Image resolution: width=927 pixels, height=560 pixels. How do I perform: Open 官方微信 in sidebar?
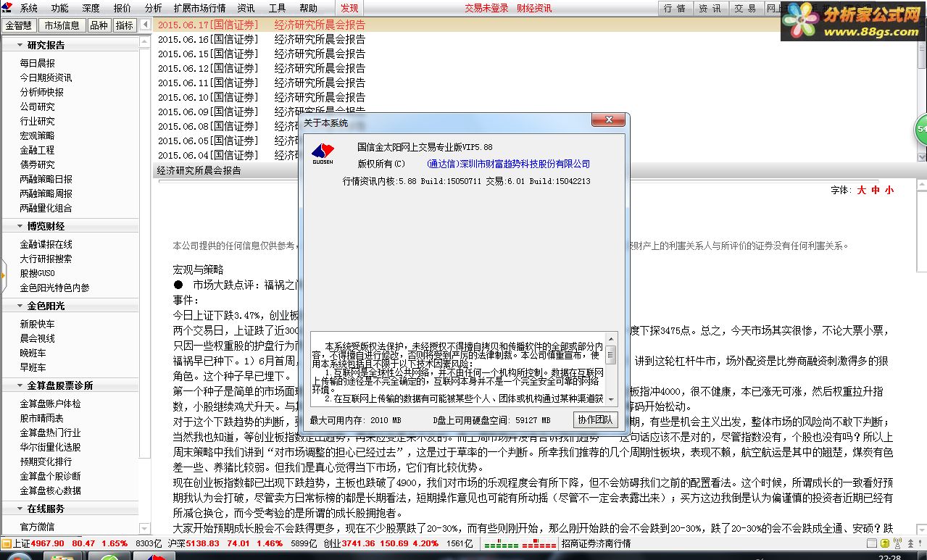[37, 527]
